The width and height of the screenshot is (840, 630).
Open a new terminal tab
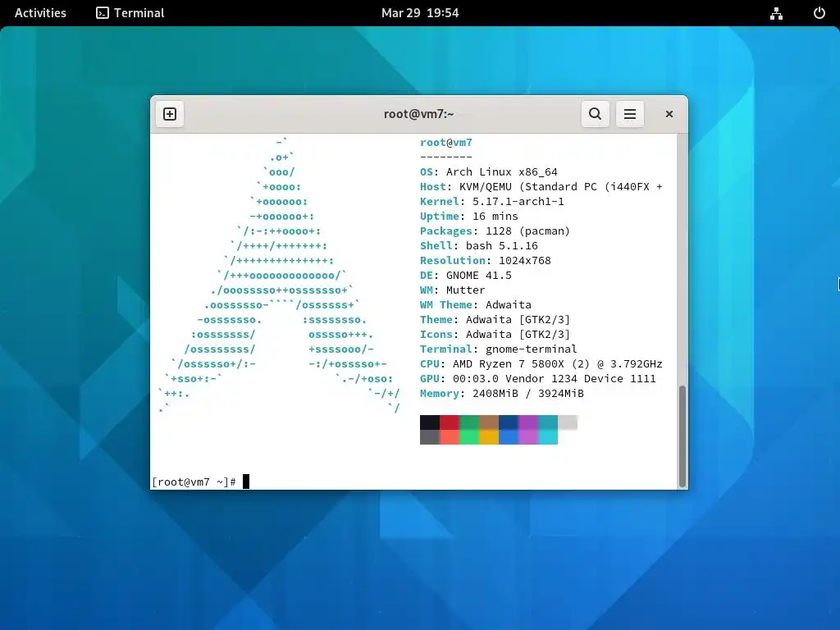tap(170, 114)
